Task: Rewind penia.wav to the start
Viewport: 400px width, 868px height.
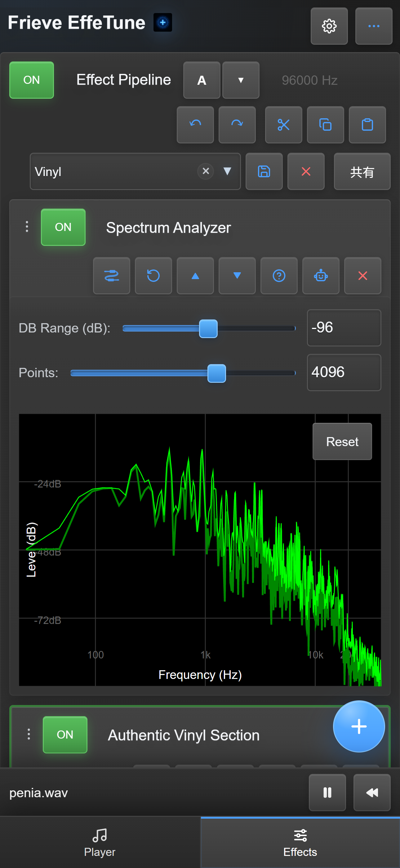Action: click(372, 793)
